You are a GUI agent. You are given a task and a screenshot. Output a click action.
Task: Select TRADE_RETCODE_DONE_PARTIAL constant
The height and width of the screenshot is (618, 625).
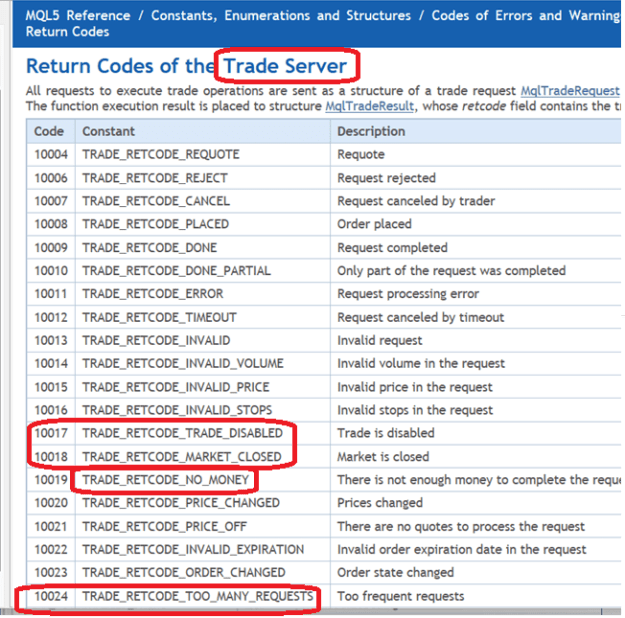[x=177, y=271]
